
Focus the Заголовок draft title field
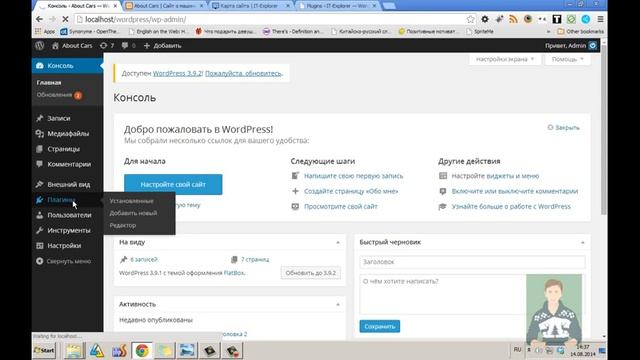click(x=472, y=262)
